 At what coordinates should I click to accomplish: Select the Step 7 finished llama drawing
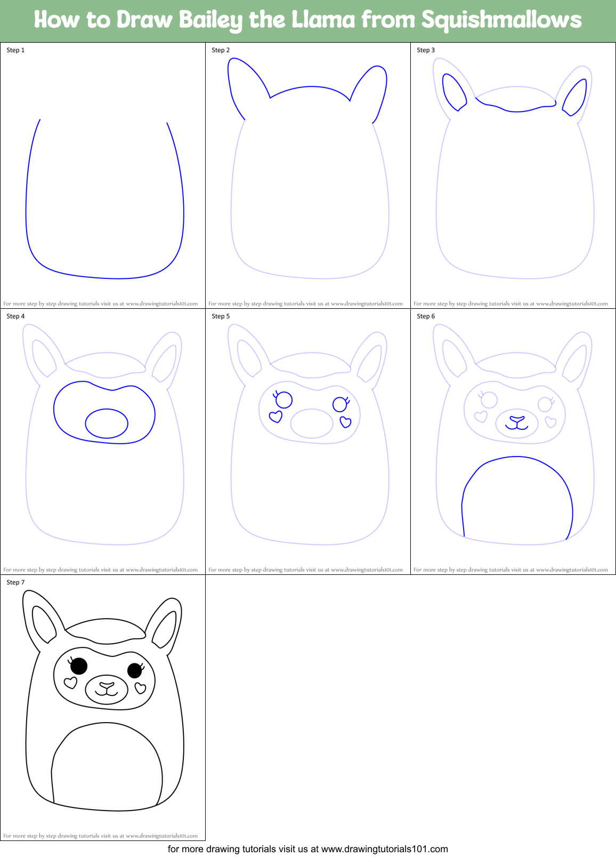coord(104,701)
